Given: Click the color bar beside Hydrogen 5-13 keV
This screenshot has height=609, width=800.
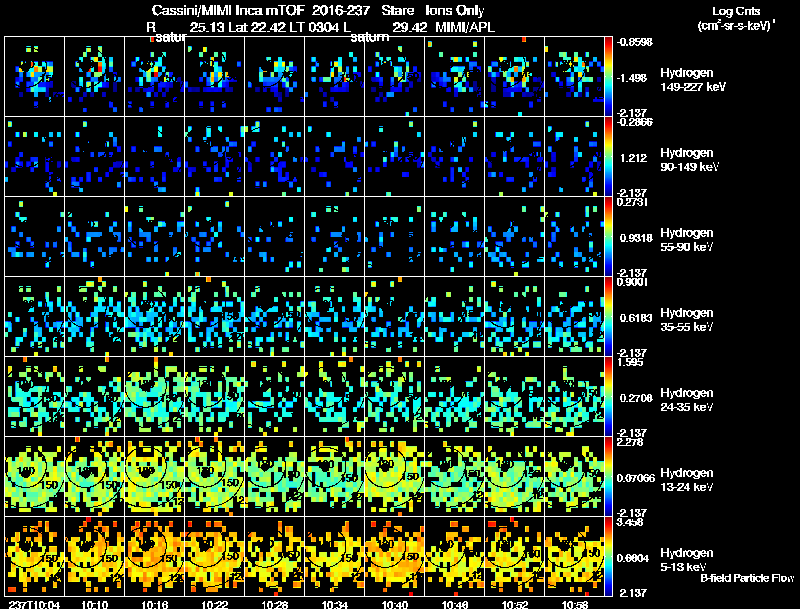Looking at the screenshot, I should pyautogui.click(x=608, y=556).
